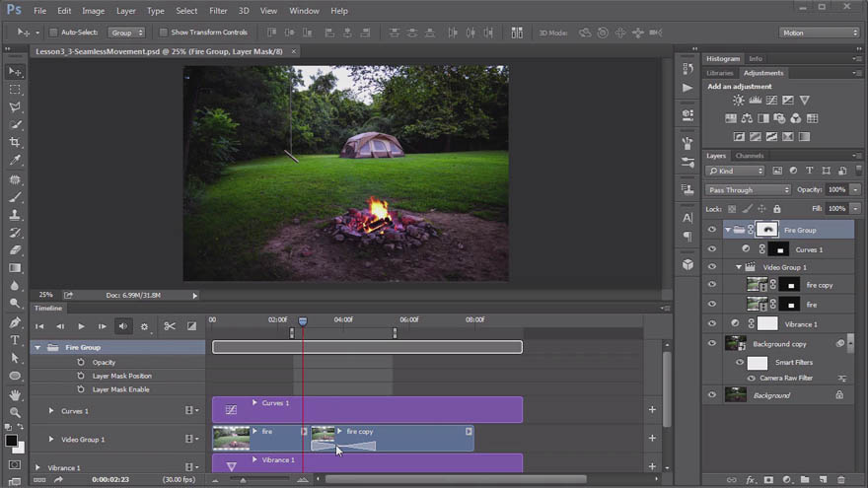Split clip at playhead with scissors icon

170,326
